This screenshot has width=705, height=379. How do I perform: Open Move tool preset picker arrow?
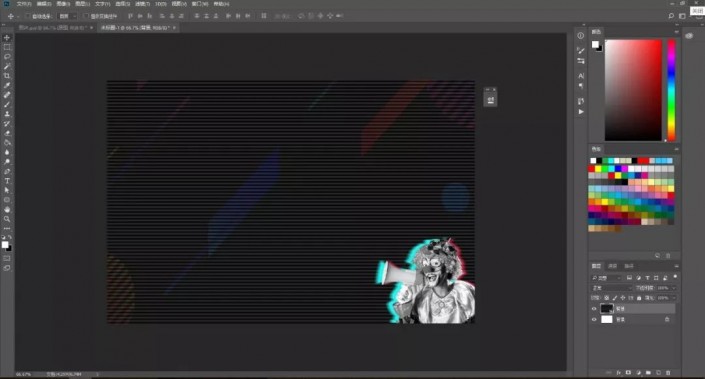coord(18,16)
